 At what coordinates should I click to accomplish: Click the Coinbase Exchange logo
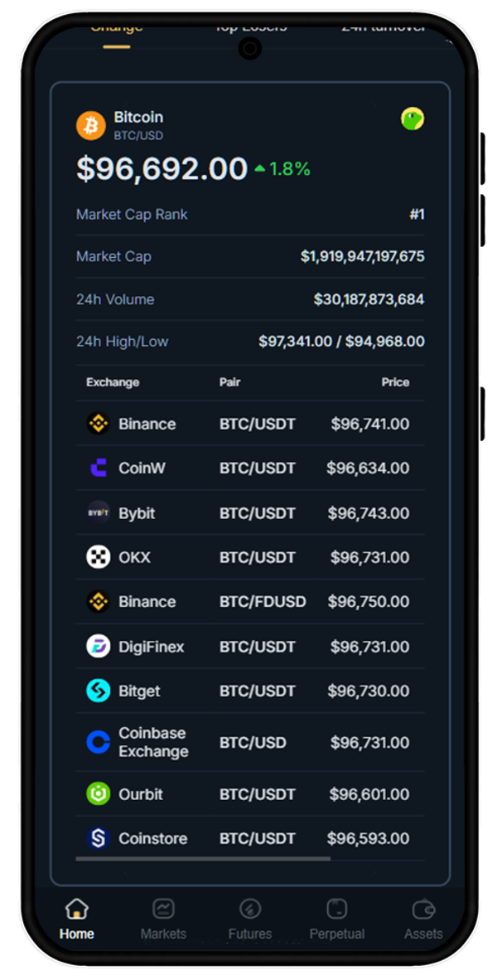tap(99, 742)
